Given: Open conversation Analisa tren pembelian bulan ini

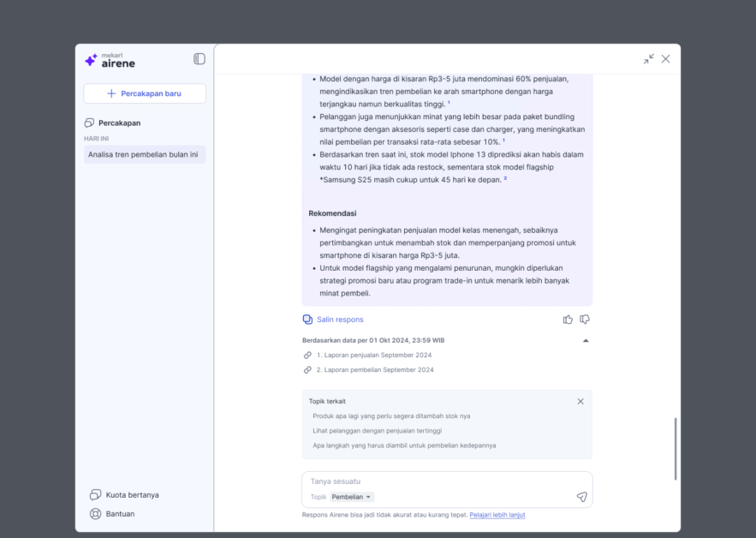Looking at the screenshot, I should pyautogui.click(x=145, y=154).
